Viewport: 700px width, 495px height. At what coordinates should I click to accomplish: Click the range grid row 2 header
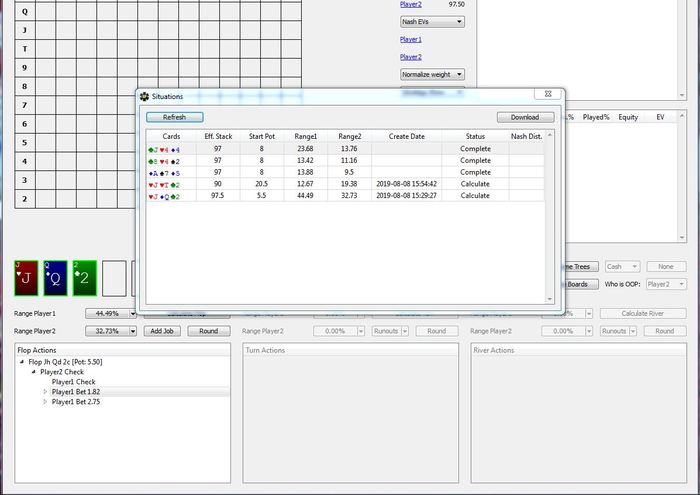25,199
